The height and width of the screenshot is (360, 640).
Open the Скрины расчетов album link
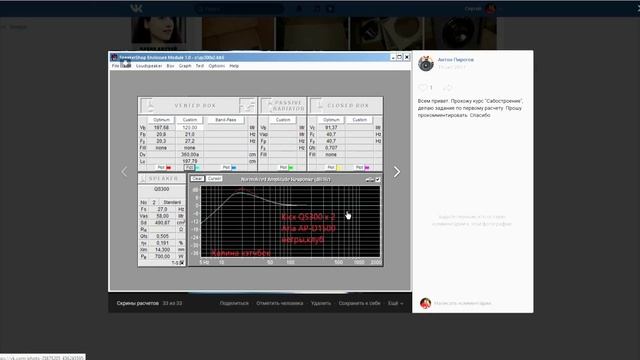coord(138,303)
